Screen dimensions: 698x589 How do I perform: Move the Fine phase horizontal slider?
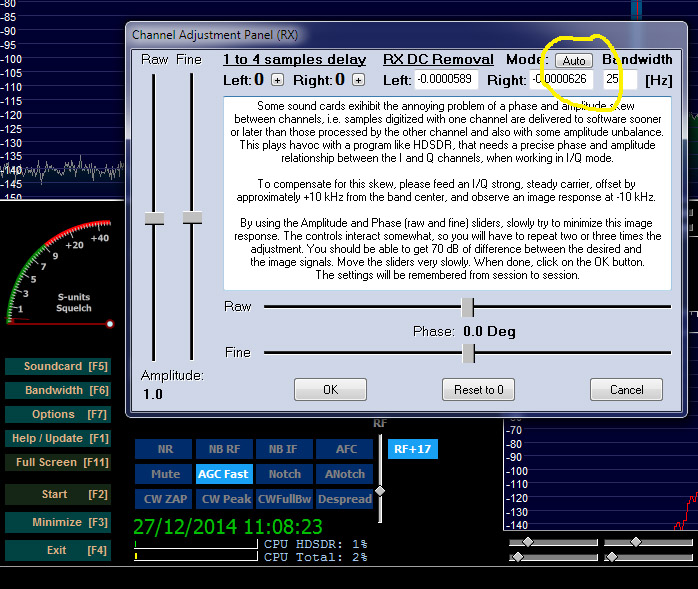coord(468,353)
